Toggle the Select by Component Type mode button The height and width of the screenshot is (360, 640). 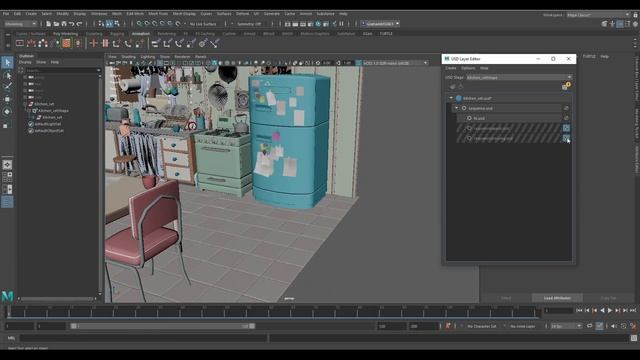[x=117, y=24]
